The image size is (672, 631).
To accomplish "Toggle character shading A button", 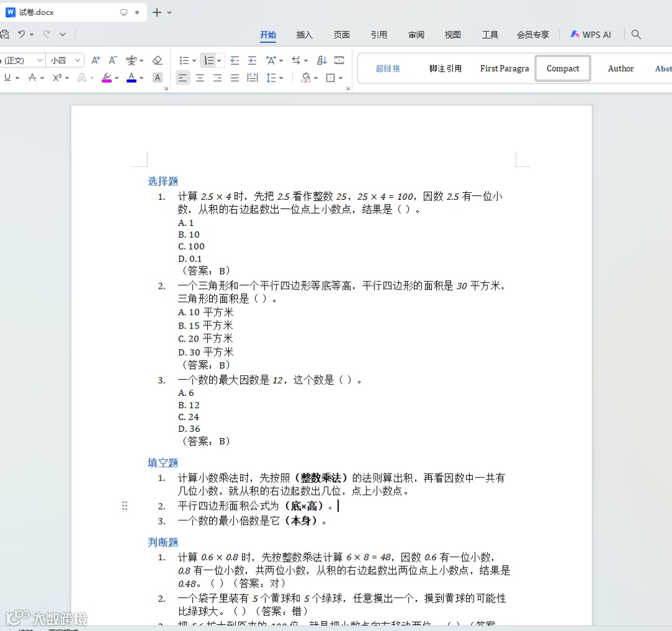I will pos(157,78).
